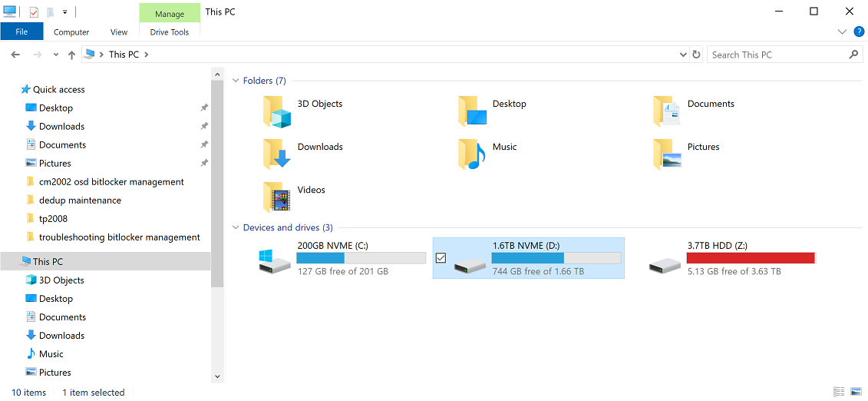868x401 pixels.
Task: Open the Help question mark icon
Action: coord(859,31)
